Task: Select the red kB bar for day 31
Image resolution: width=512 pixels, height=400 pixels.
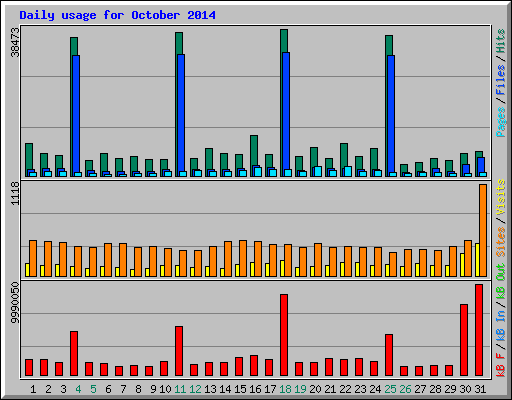Action: pyautogui.click(x=479, y=330)
